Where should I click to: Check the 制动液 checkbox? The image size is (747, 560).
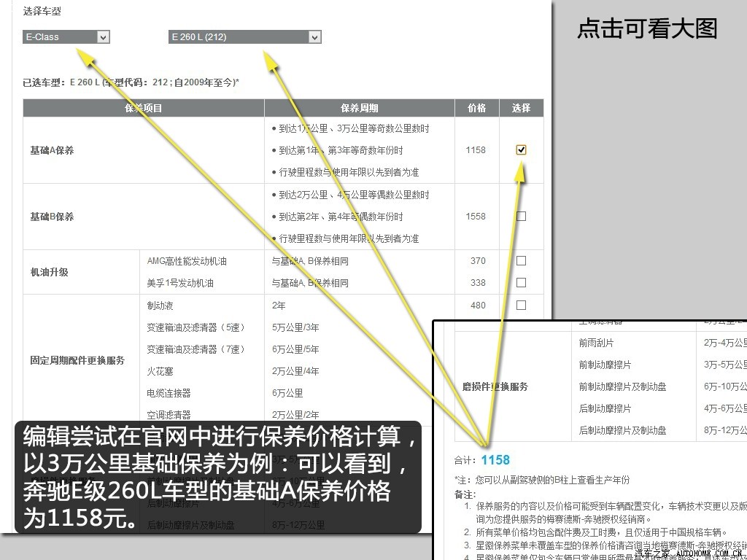click(521, 305)
